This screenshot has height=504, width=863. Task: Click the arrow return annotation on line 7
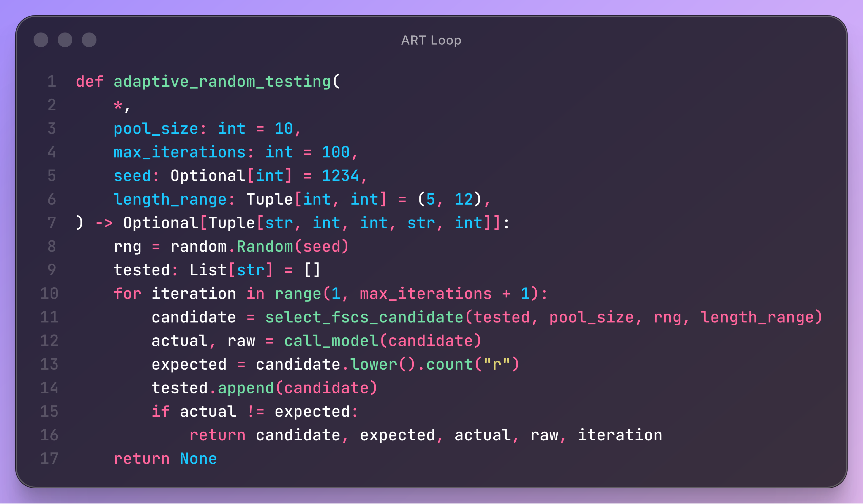(104, 223)
